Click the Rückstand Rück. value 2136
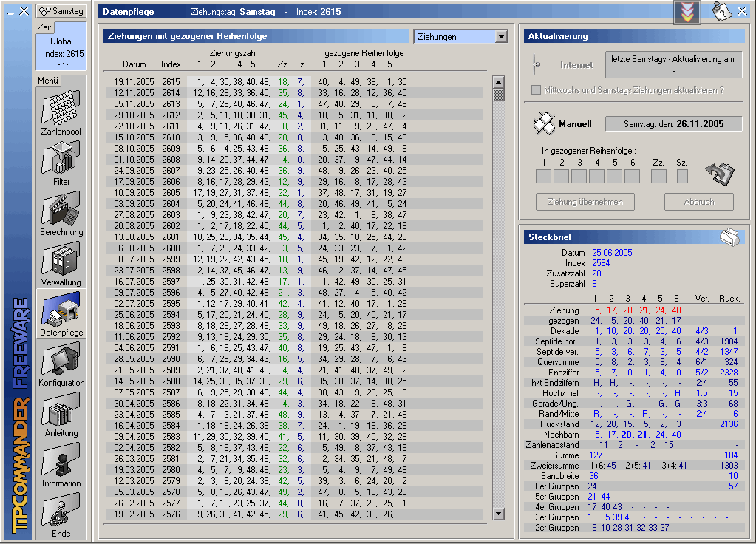Image resolution: width=756 pixels, height=544 pixels. tap(729, 424)
